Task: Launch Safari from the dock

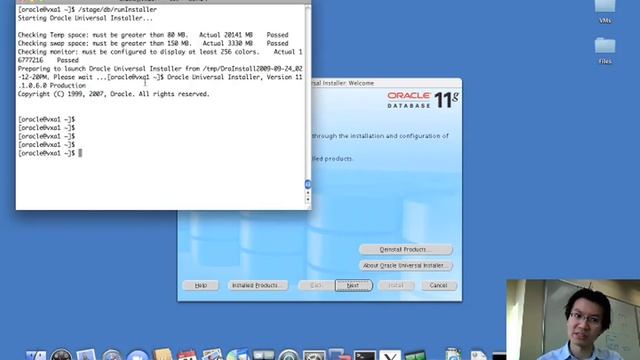Action: click(112, 355)
